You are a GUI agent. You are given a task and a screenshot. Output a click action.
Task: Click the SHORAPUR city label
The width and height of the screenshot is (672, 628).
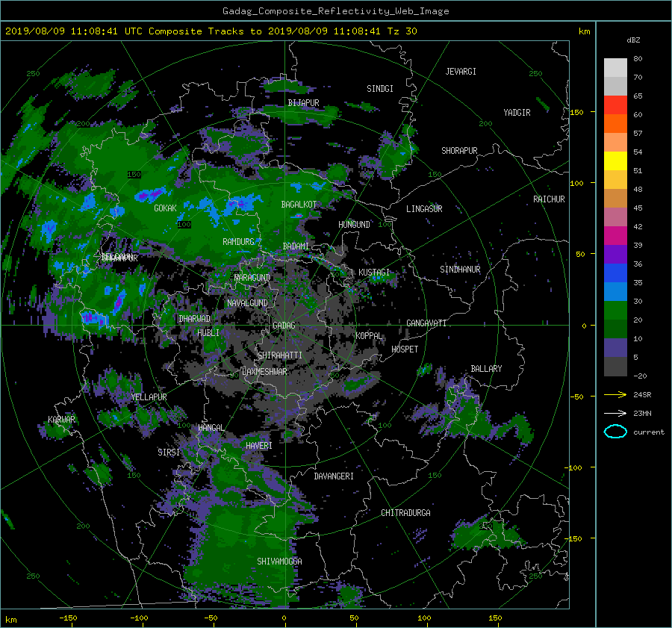[459, 151]
